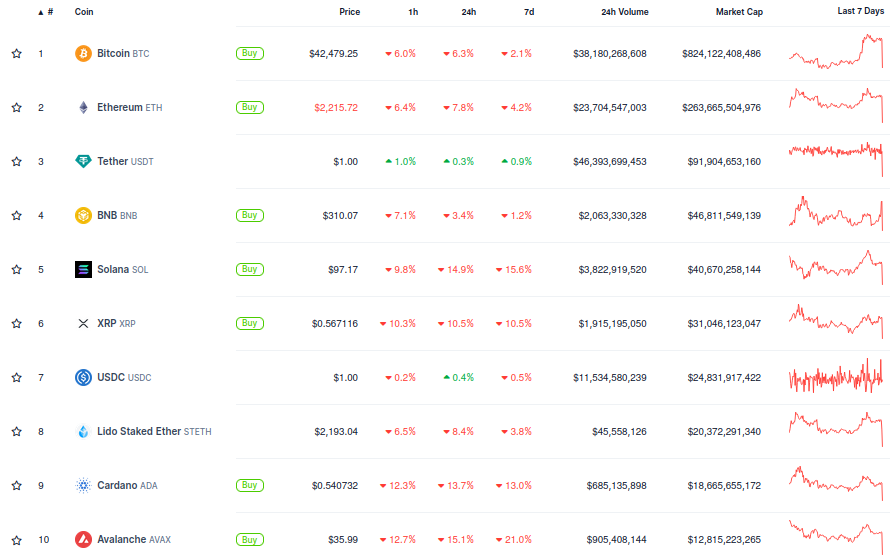Screen dimensions: 895x560
Task: Click the Bitcoin coin logo icon
Action: (x=83, y=54)
